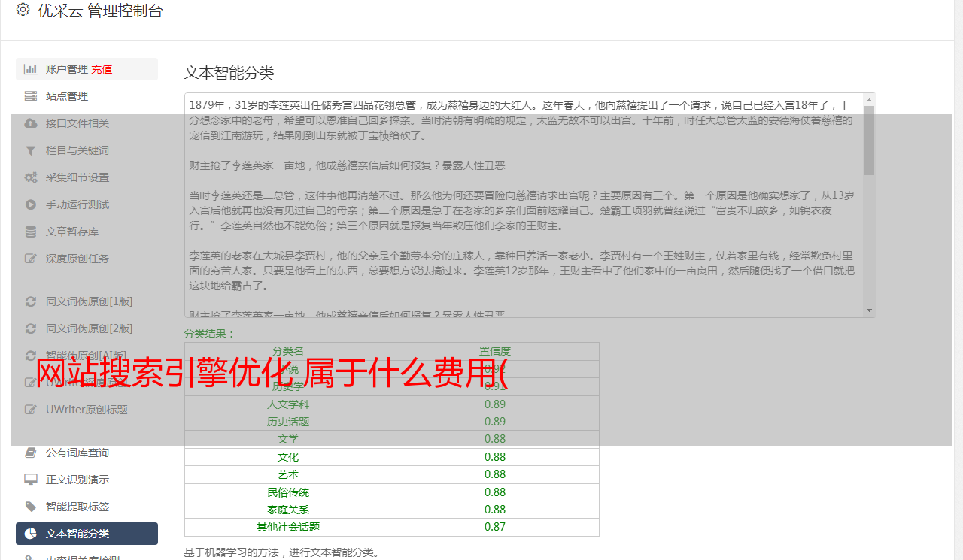Image resolution: width=963 pixels, height=560 pixels.
Task: Click the tag icon for 智能提取标签
Action: pyautogui.click(x=31, y=507)
